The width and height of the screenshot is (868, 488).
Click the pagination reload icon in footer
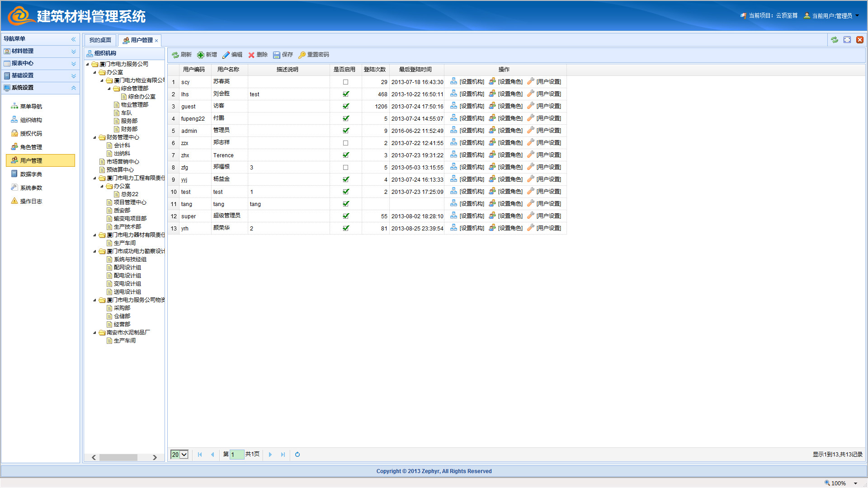pyautogui.click(x=297, y=455)
